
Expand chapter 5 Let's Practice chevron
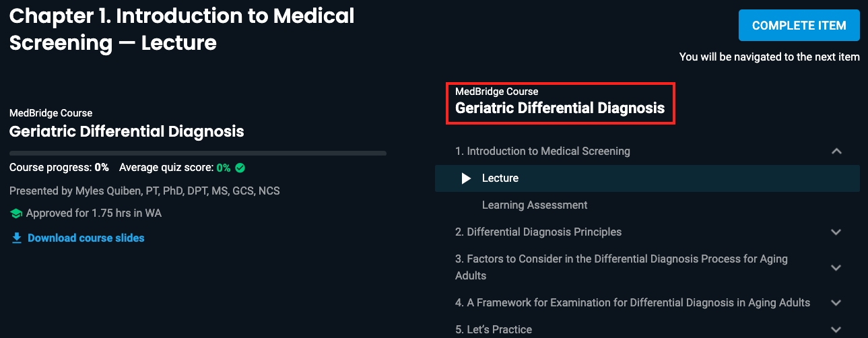pyautogui.click(x=836, y=329)
